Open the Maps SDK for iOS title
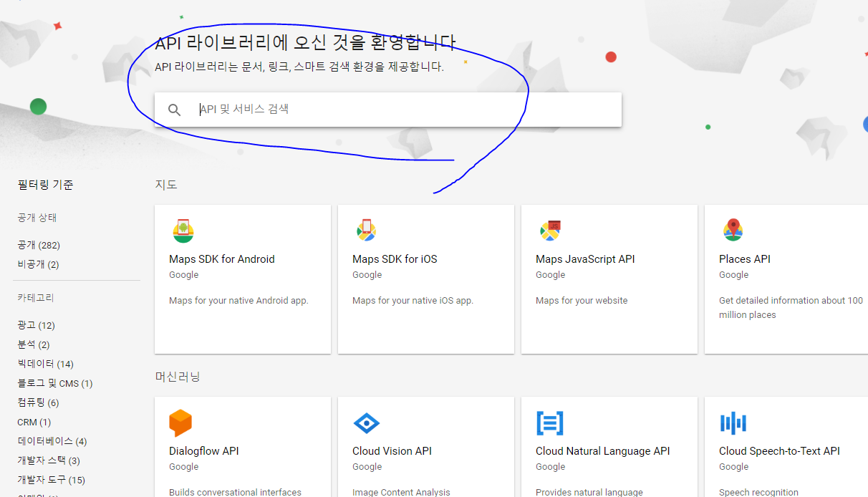 coord(395,259)
